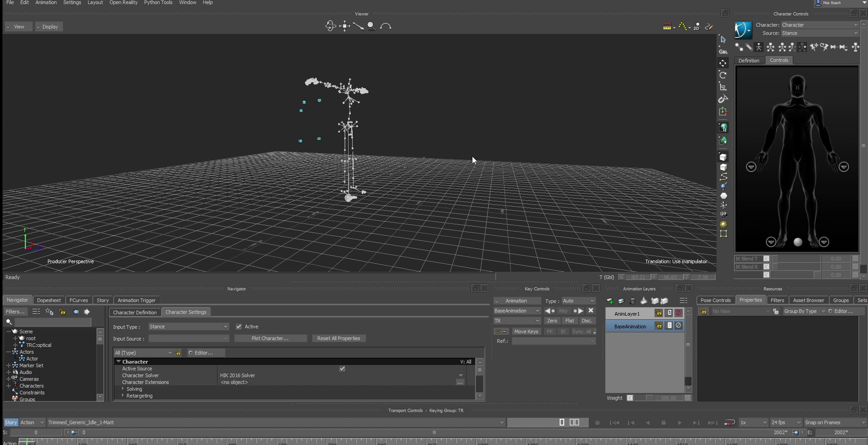The image size is (868, 445).
Task: Select Marker Set in the Navigator tree
Action: coord(31,365)
